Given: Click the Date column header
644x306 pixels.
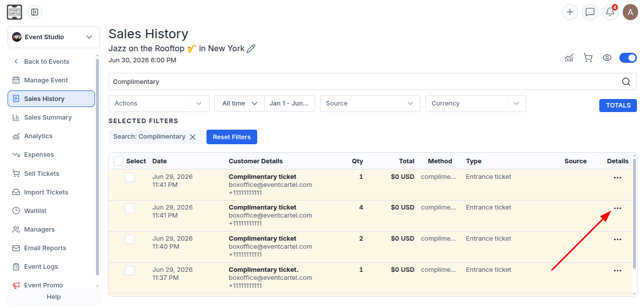Looking at the screenshot, I should pyautogui.click(x=160, y=161).
